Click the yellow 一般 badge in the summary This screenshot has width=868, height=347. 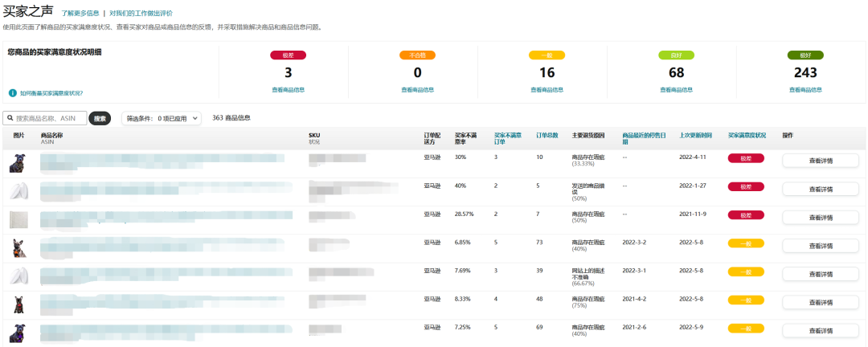coord(547,55)
